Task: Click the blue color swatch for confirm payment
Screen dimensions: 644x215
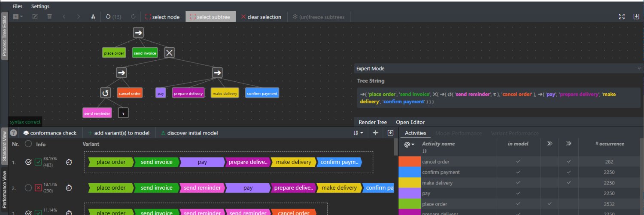Action: (x=409, y=172)
